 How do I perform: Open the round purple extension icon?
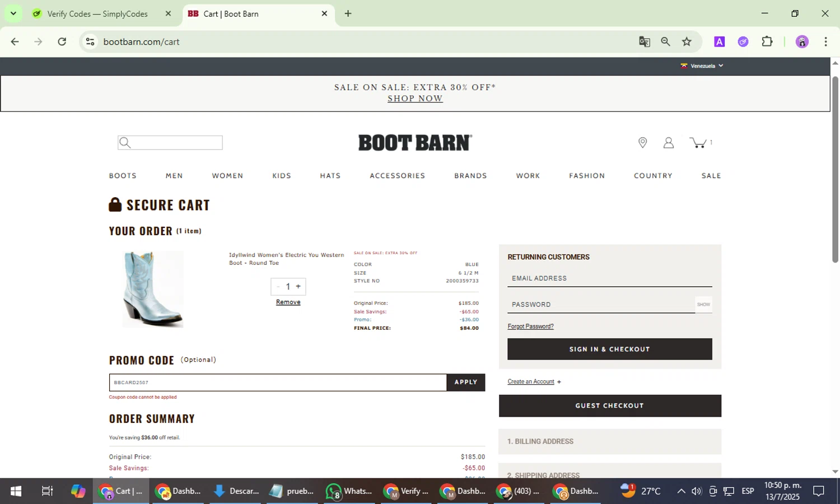pos(743,41)
